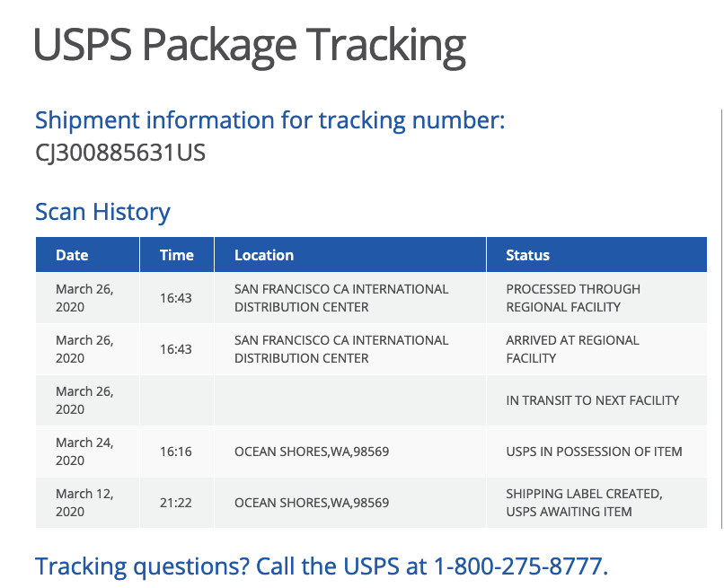The image size is (724, 588).
Task: Click the vertical scrollbar at right edge
Action: [x=721, y=319]
